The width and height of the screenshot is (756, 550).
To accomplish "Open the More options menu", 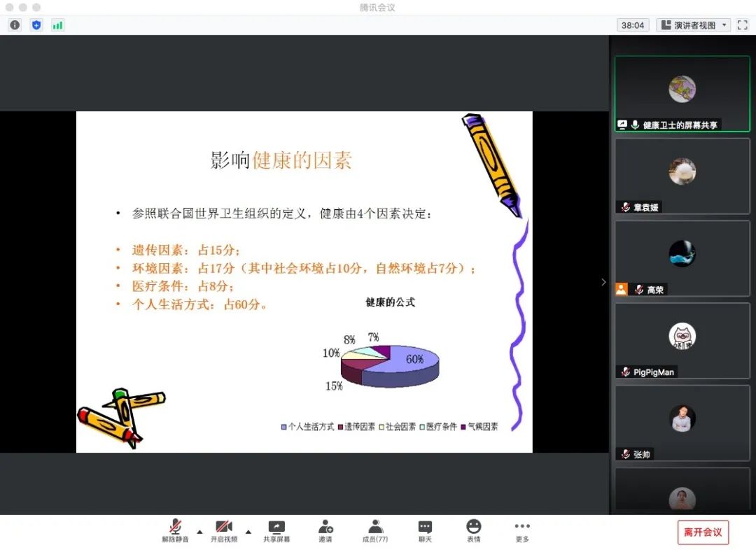I will [x=522, y=531].
